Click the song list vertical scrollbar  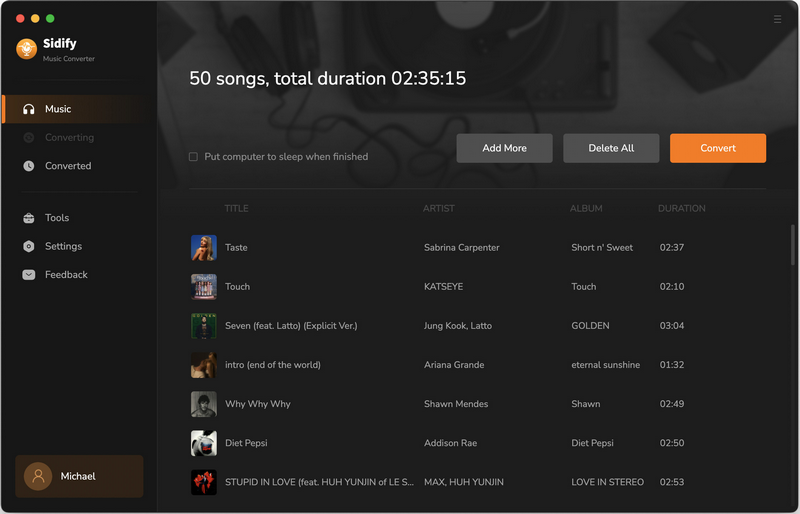793,245
